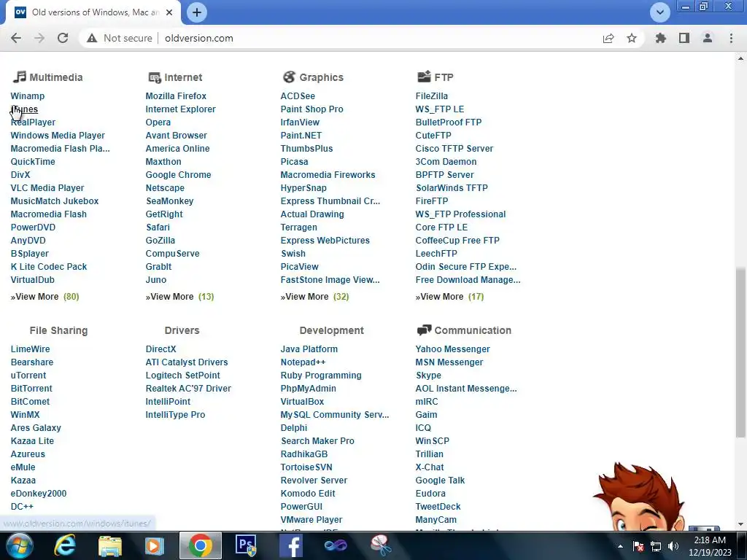Open Chrome's three-dot menu
The height and width of the screenshot is (560, 747).
pos(731,38)
